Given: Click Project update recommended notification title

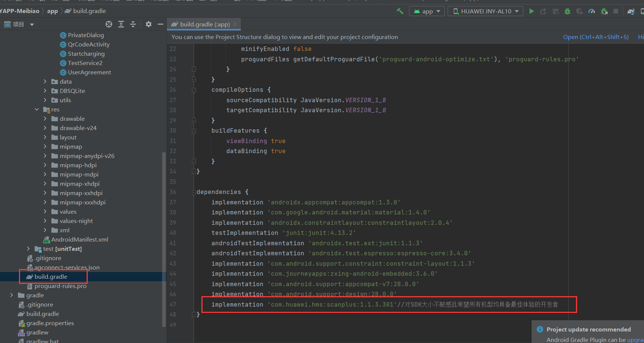Looking at the screenshot, I should click(589, 329).
